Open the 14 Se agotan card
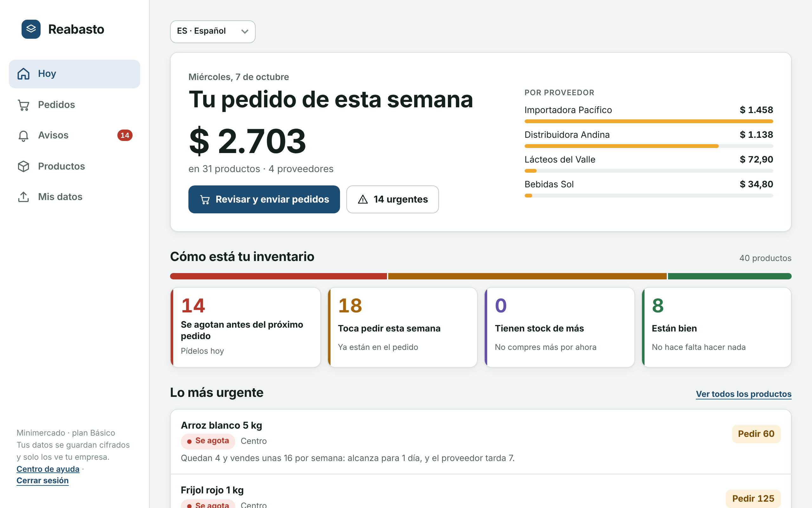This screenshot has width=812, height=508. (246, 327)
